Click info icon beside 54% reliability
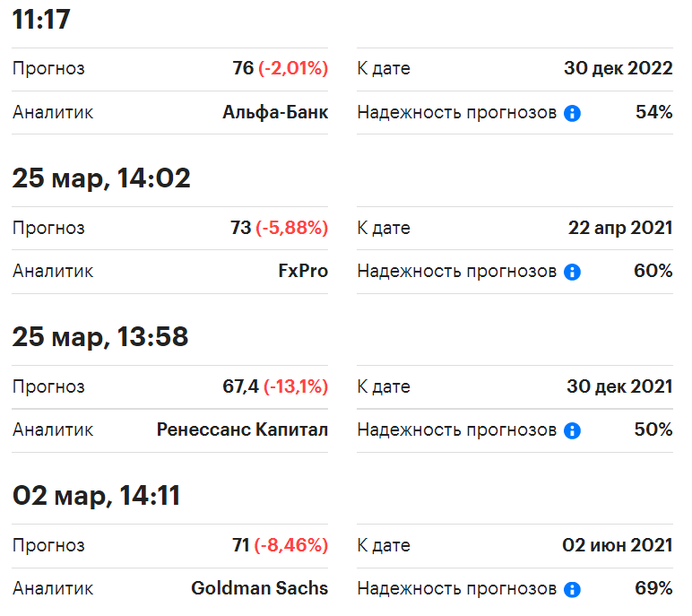Viewport: 692px width, 616px height. pos(572,113)
